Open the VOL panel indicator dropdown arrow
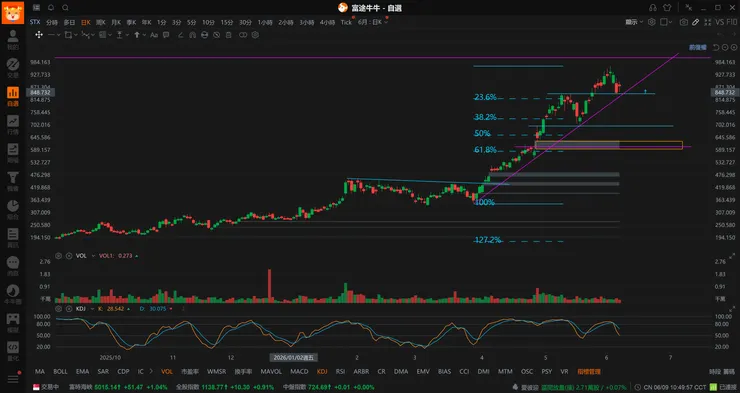Viewport: 740px width, 393px height. (93, 256)
